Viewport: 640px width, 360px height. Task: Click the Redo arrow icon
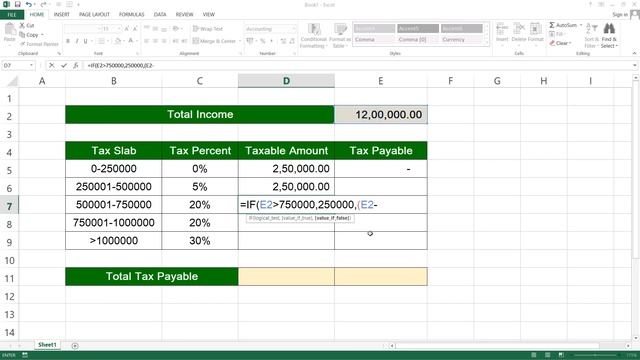tap(43, 4)
